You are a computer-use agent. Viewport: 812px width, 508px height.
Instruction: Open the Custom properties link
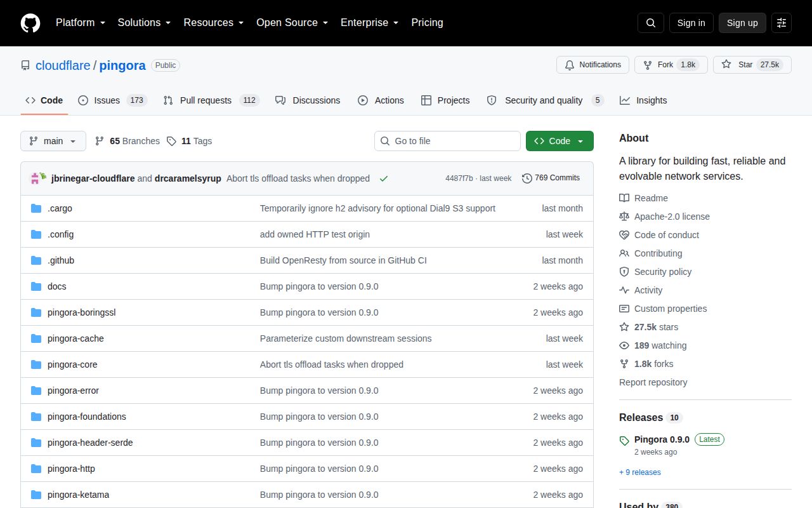point(671,309)
